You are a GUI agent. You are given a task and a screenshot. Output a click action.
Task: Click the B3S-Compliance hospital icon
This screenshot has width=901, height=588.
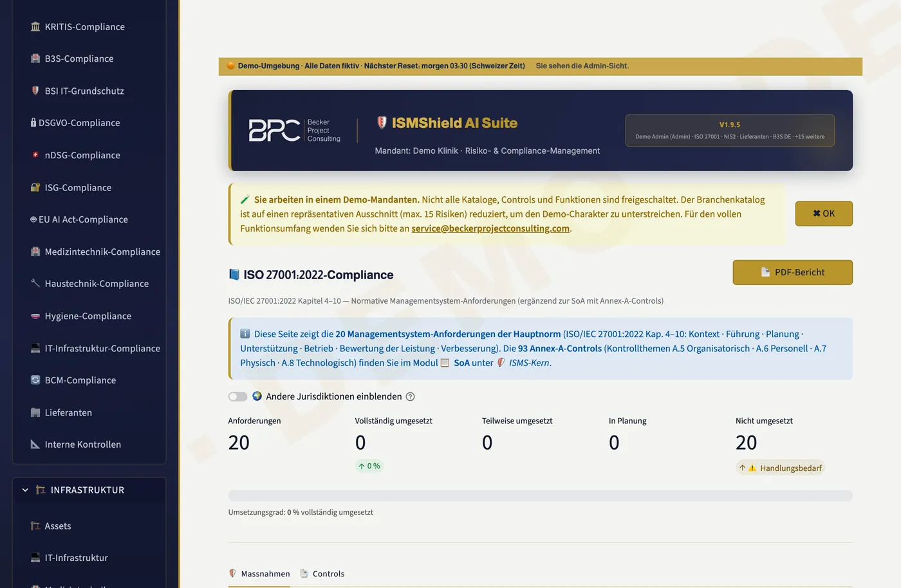tap(35, 59)
